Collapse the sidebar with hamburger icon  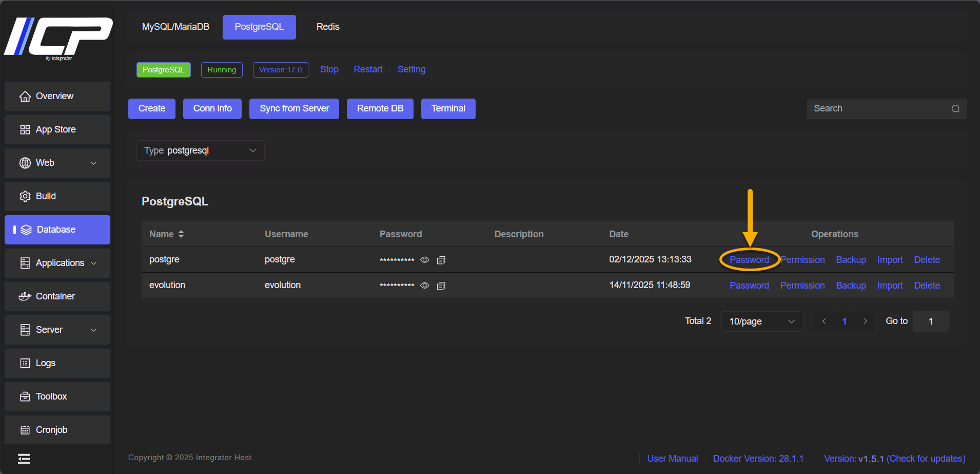click(x=24, y=459)
